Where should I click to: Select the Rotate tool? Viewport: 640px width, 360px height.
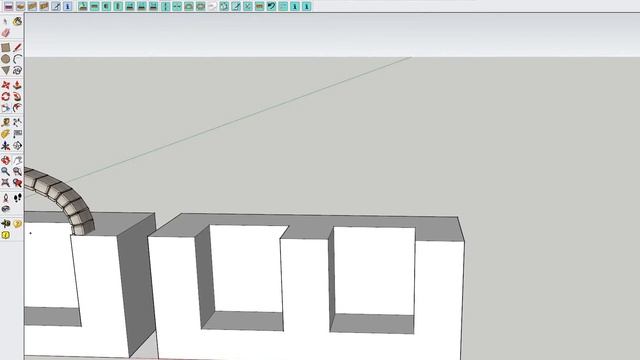[5, 96]
